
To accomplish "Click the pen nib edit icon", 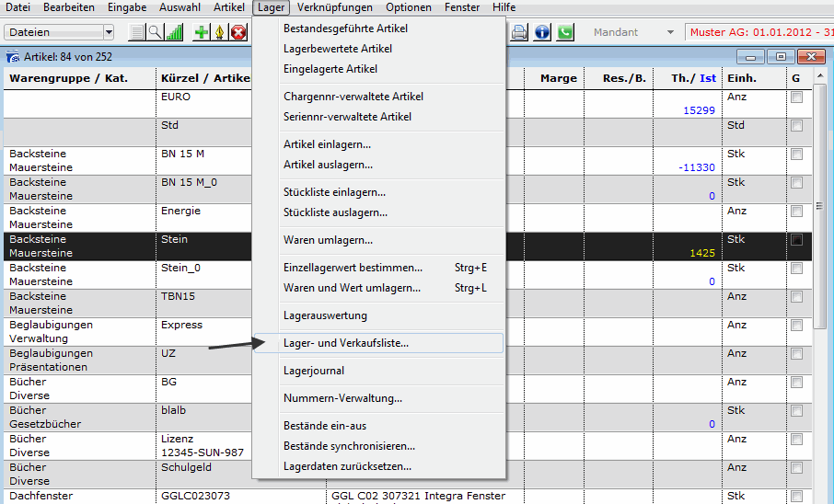I will (x=220, y=32).
